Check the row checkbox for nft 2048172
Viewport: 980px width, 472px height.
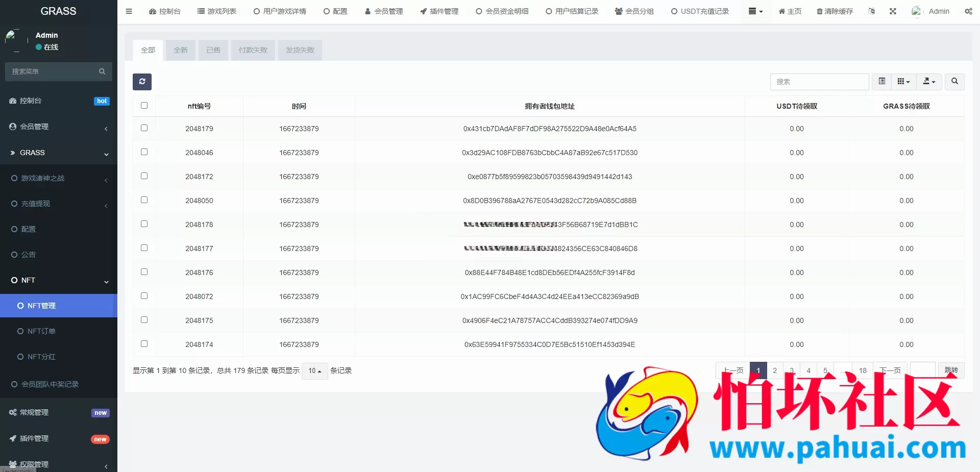(144, 176)
